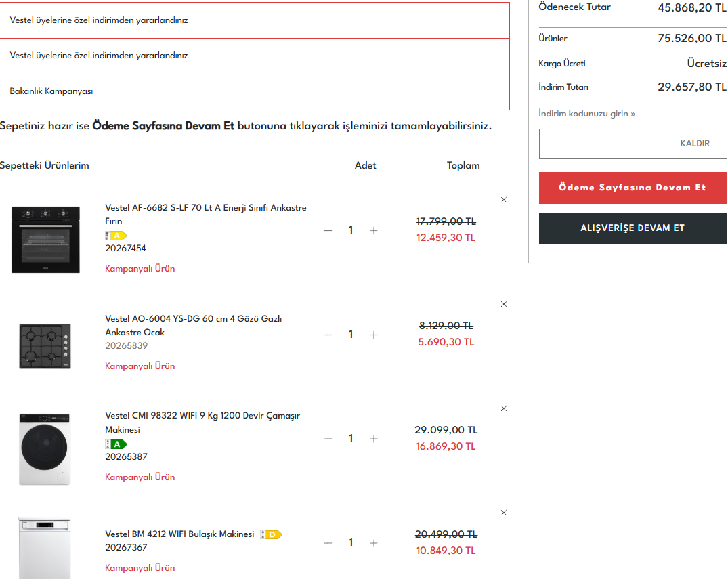
Task: Open Vestel CMI 98322 WIFI Çamaşır Makinesi link
Action: click(x=202, y=423)
